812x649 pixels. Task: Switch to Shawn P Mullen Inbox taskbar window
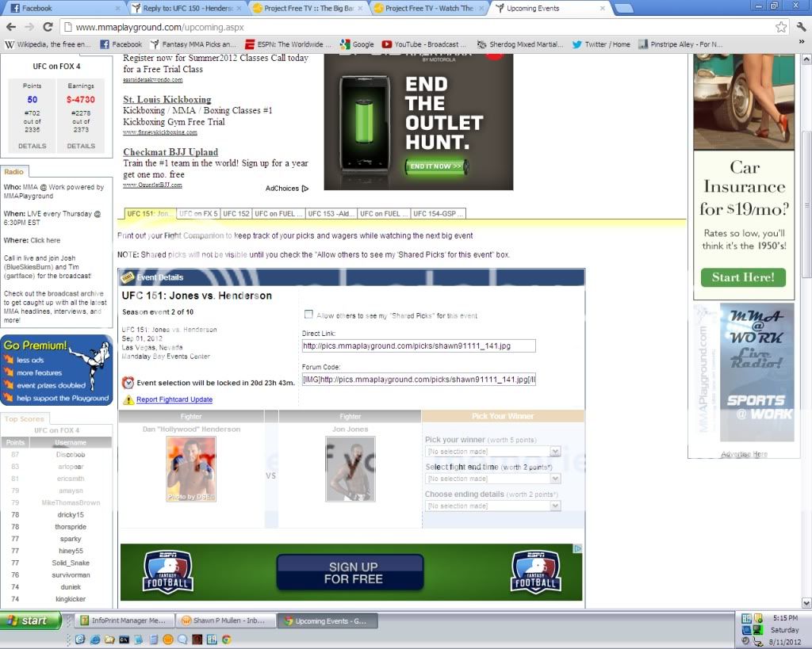(x=224, y=620)
